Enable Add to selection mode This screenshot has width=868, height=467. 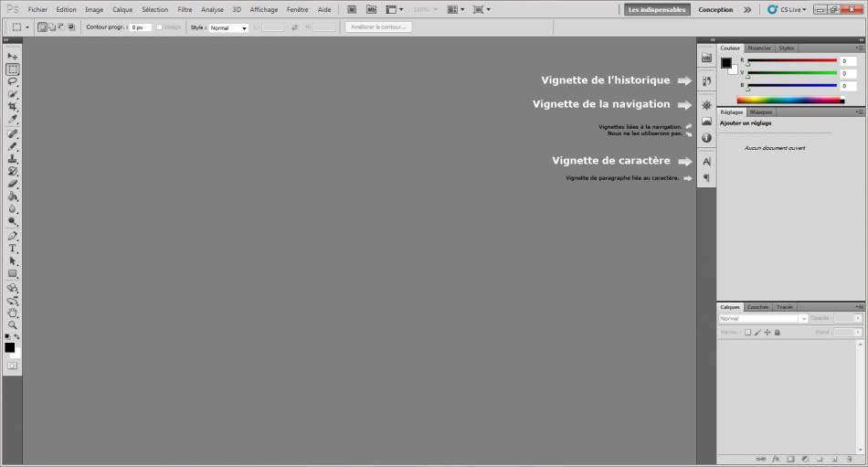[x=52, y=27]
